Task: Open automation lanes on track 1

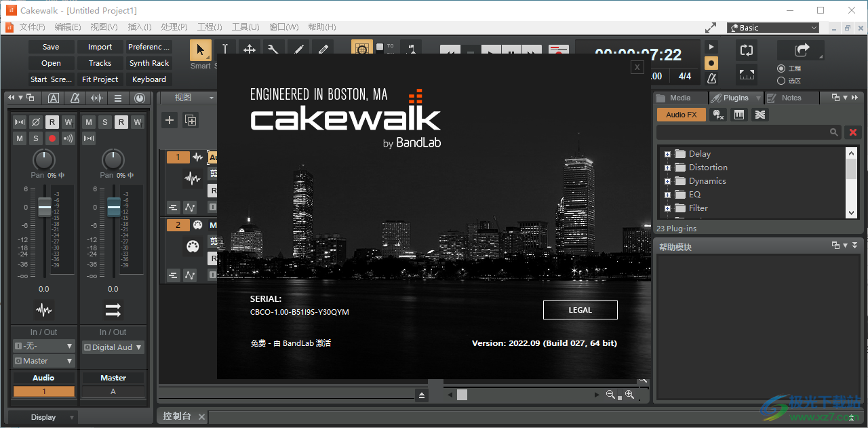Action: click(190, 207)
